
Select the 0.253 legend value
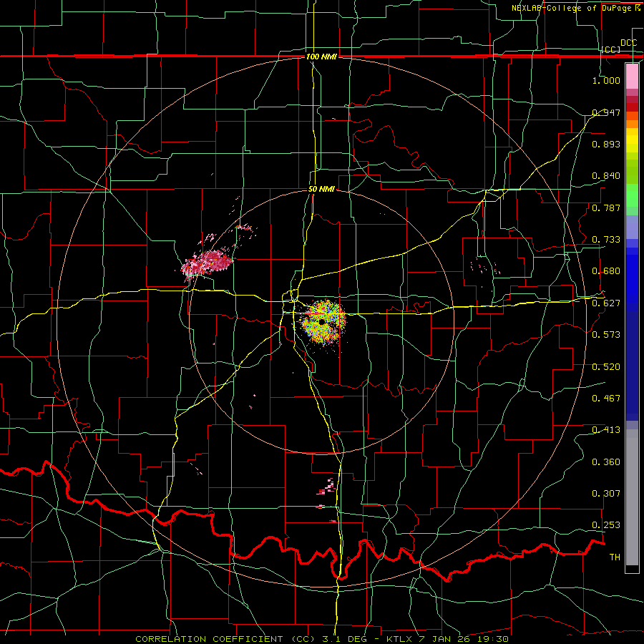pyautogui.click(x=606, y=525)
